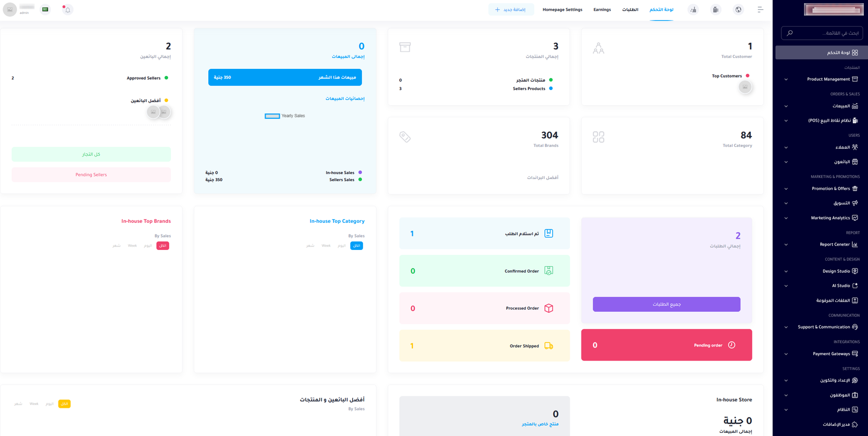Click the clear cache broom icon
This screenshot has width=868, height=436.
click(693, 10)
